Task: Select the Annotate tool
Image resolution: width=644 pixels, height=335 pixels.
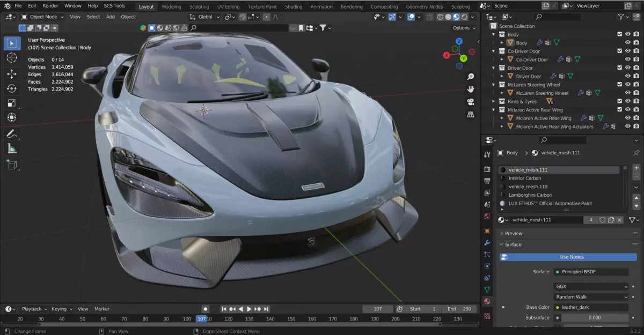Action: coord(12,134)
